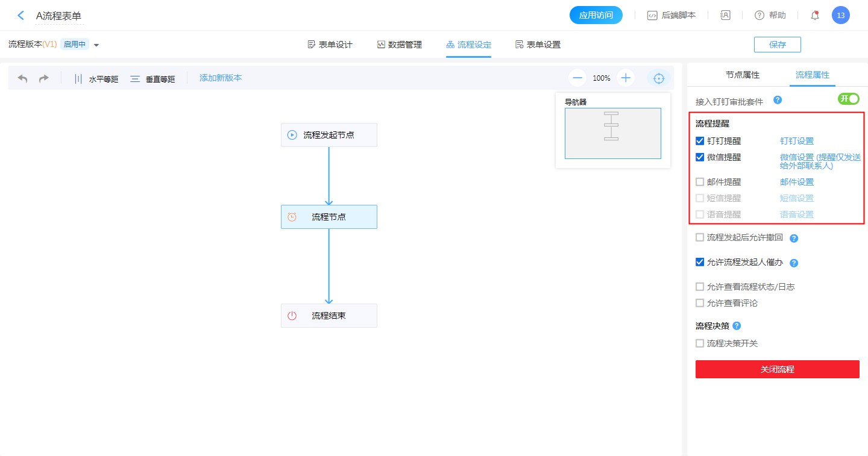Apply 水平等距 horizontal spacing
This screenshot has height=456, width=868.
click(x=96, y=79)
